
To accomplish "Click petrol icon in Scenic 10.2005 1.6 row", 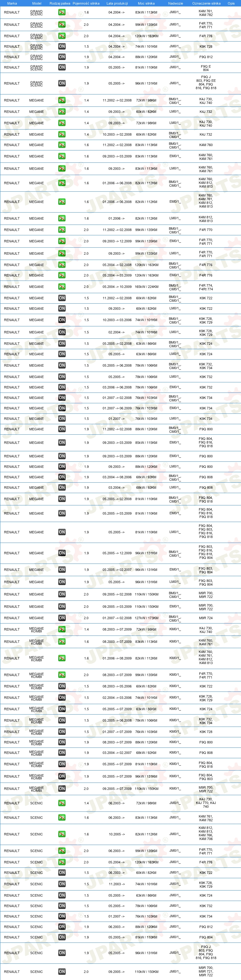I will (62, 834).
